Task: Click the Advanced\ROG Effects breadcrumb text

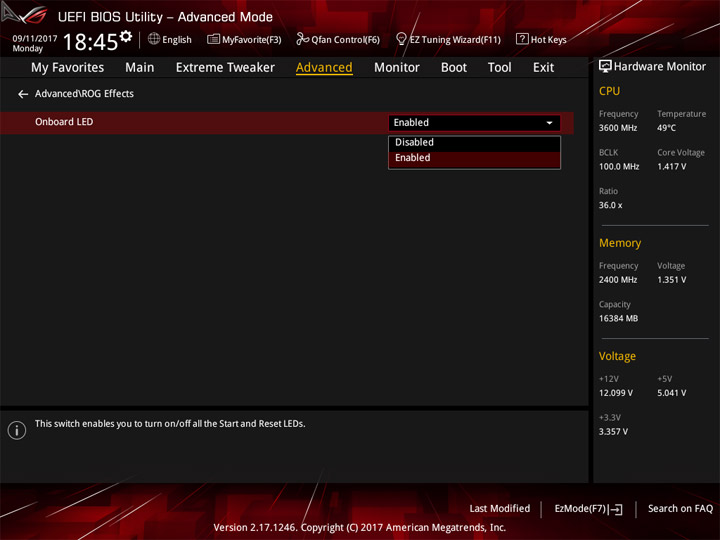Action: tap(84, 94)
